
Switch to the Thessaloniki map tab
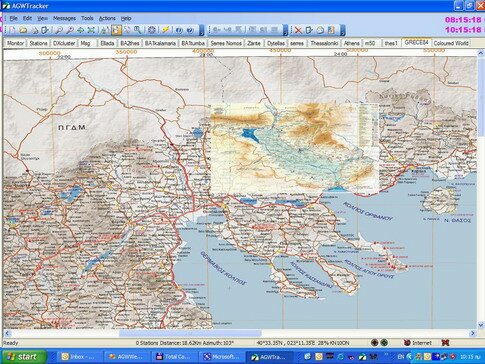(x=324, y=43)
